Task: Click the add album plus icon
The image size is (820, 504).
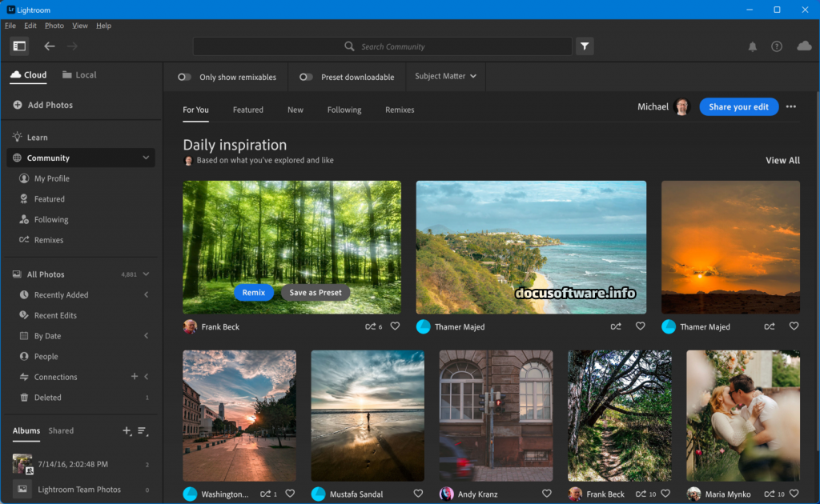Action: click(x=127, y=431)
